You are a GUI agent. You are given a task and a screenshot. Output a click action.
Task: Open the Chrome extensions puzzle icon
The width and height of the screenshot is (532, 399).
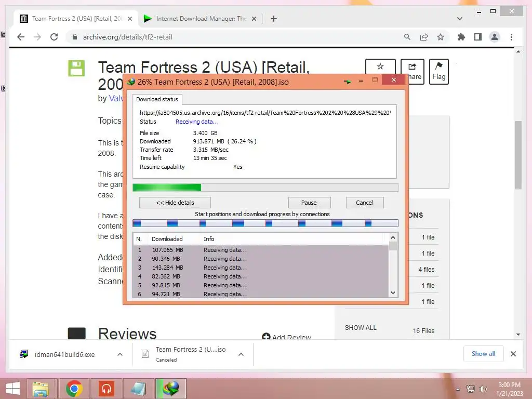click(x=461, y=37)
